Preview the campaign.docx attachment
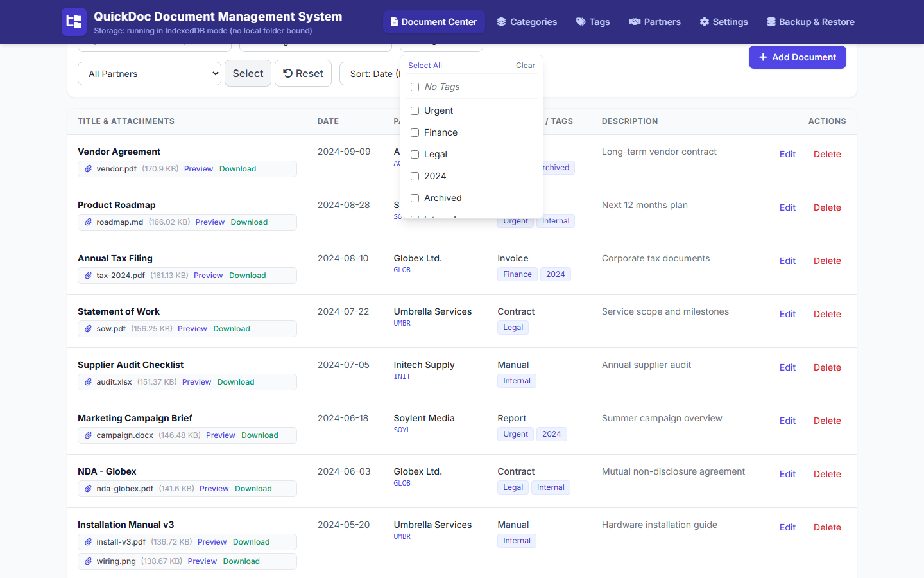Screen dimensions: 924x578 pos(221,435)
